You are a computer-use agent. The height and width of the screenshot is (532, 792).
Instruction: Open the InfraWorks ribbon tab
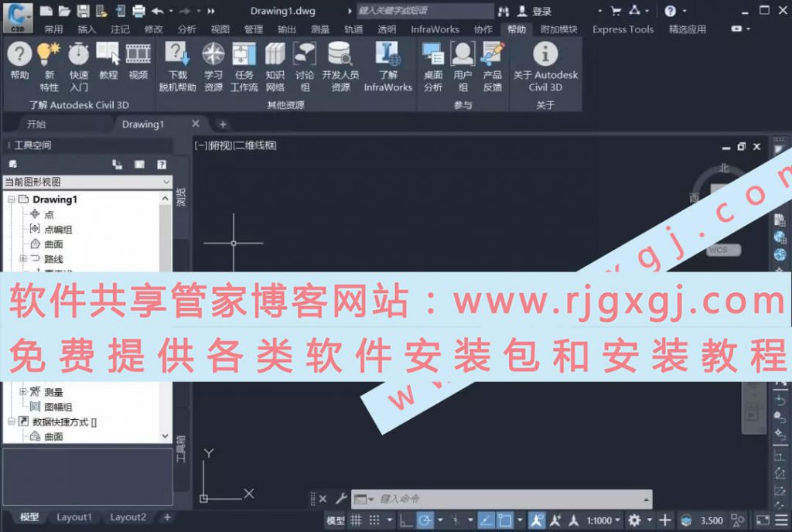pos(435,29)
